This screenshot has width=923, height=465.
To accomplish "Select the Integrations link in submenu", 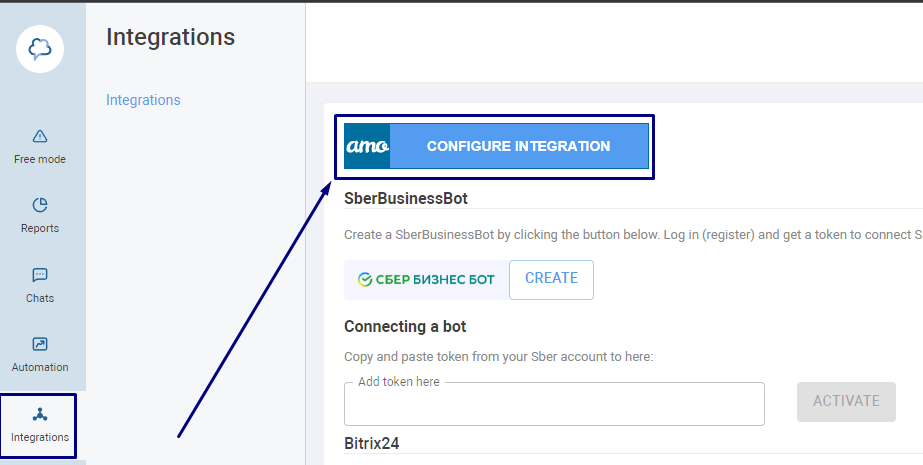I will 143,100.
